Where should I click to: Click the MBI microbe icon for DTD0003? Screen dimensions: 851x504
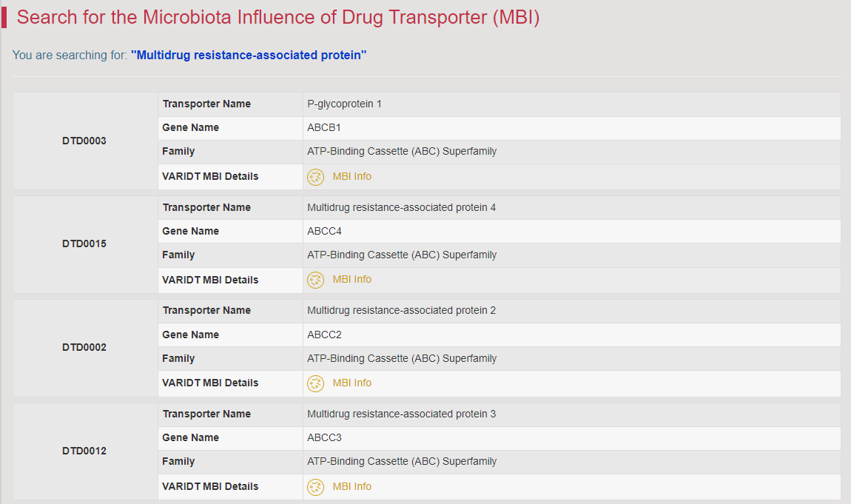tap(315, 177)
